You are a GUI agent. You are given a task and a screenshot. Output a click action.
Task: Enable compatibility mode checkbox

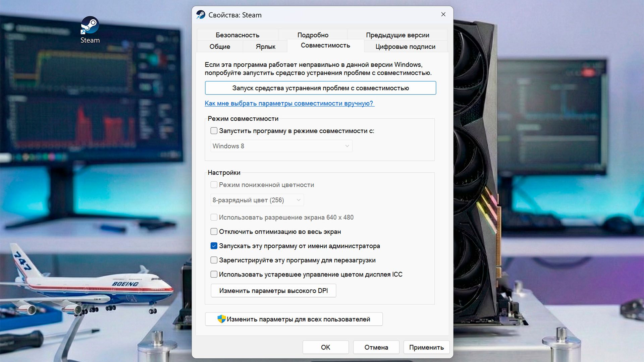click(x=214, y=131)
